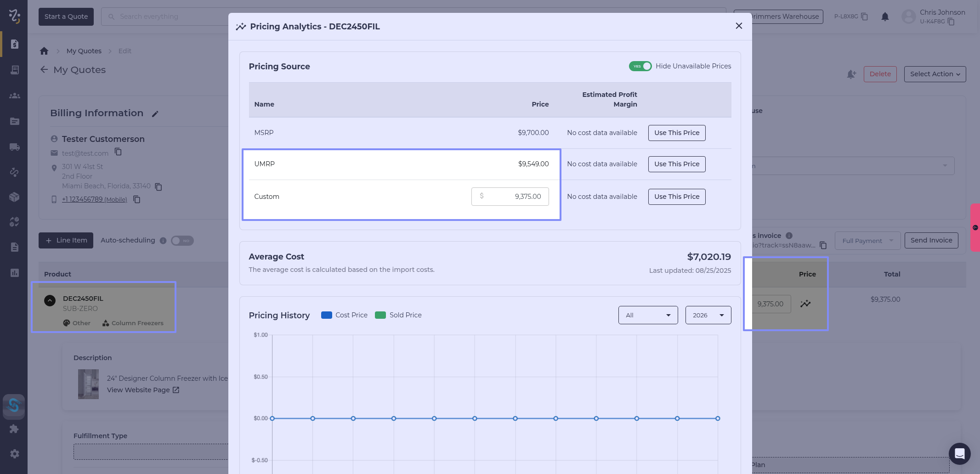Collapse the DEC2450FIL line item
Viewport: 980px width, 474px height.
[50, 300]
